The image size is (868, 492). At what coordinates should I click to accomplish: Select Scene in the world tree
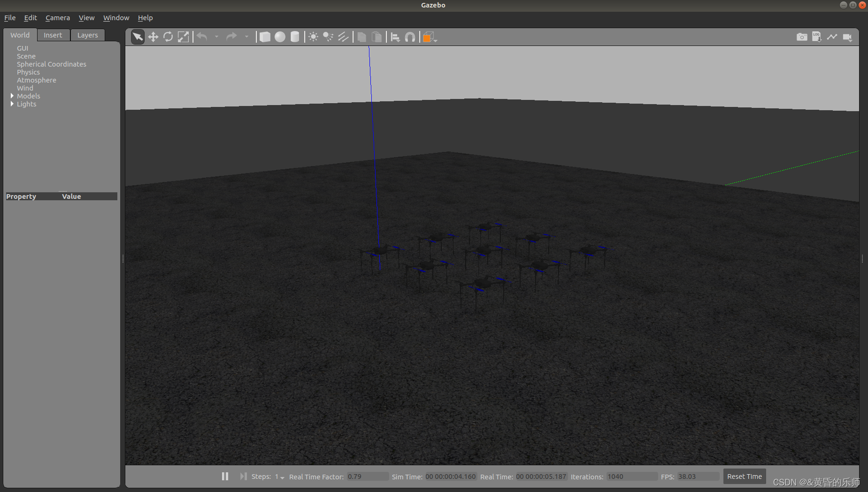pyautogui.click(x=26, y=56)
